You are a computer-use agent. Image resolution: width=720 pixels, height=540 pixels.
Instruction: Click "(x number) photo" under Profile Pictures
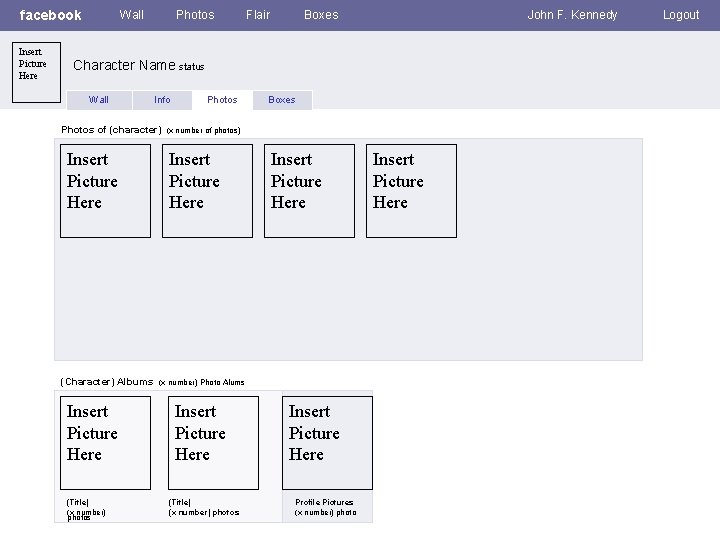pos(326,512)
